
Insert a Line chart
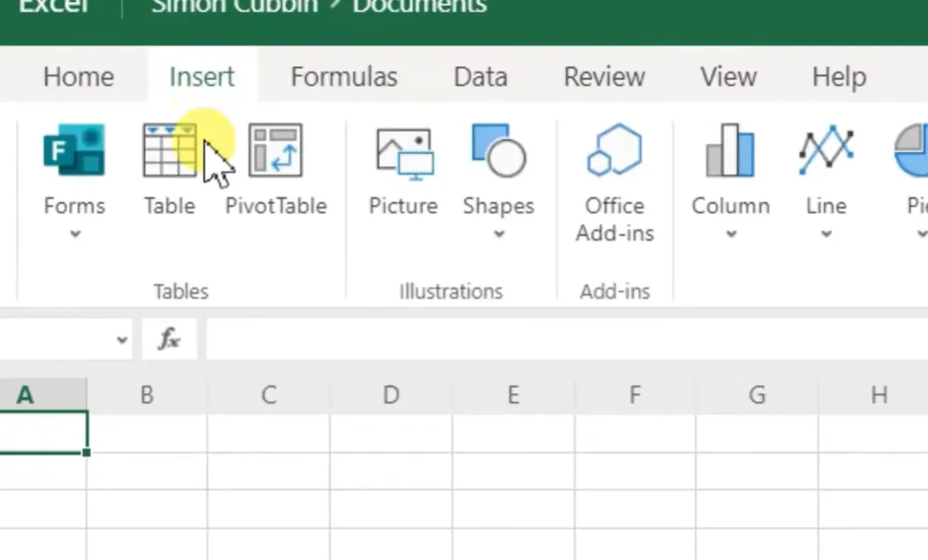(826, 150)
